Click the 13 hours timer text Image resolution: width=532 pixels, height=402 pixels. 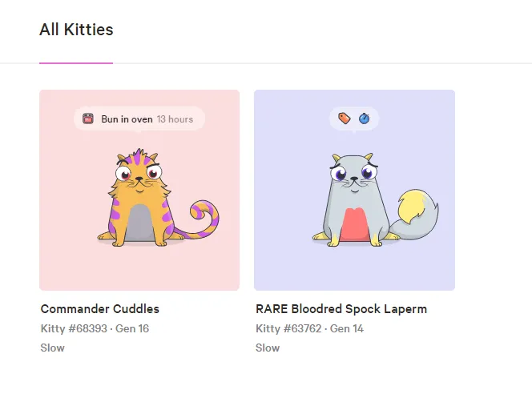[x=175, y=119]
